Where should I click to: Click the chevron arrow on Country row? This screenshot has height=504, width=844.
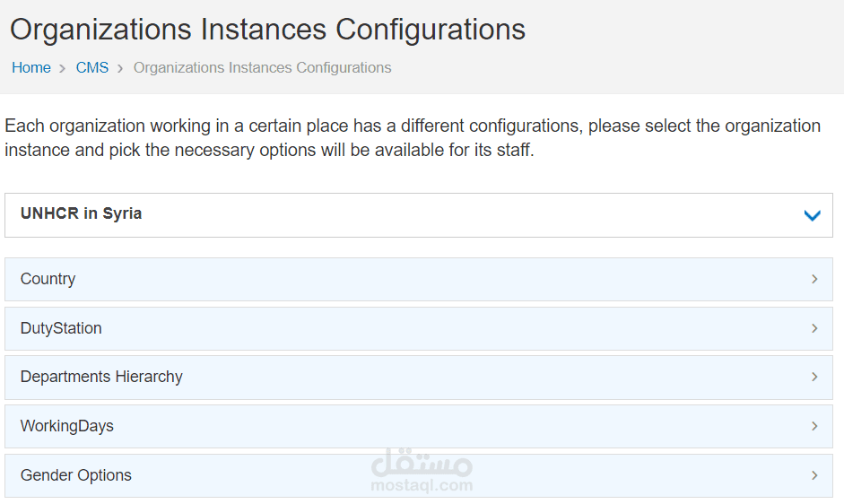[814, 279]
